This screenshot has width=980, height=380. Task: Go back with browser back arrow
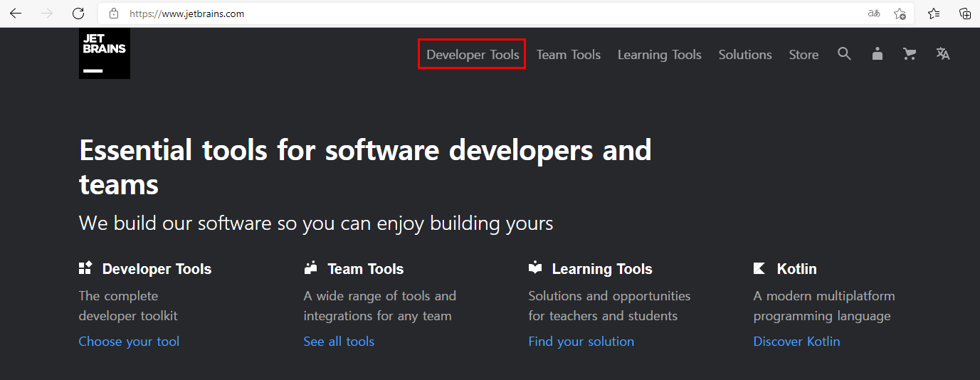point(16,14)
